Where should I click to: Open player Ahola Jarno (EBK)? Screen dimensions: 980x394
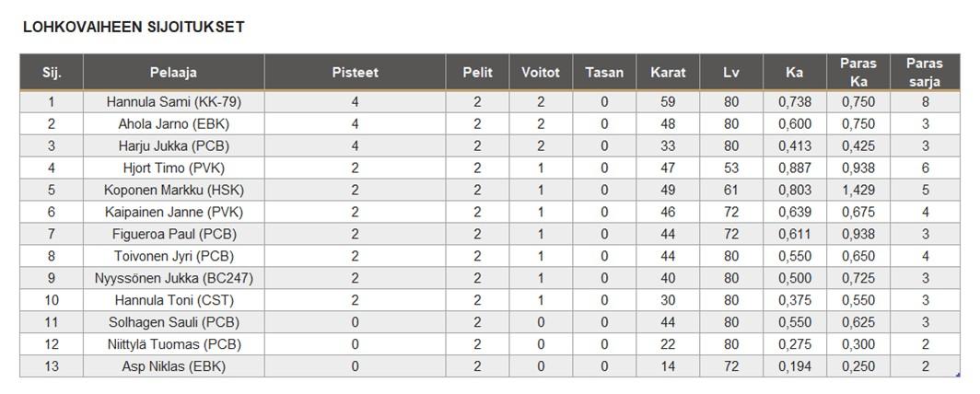point(173,124)
